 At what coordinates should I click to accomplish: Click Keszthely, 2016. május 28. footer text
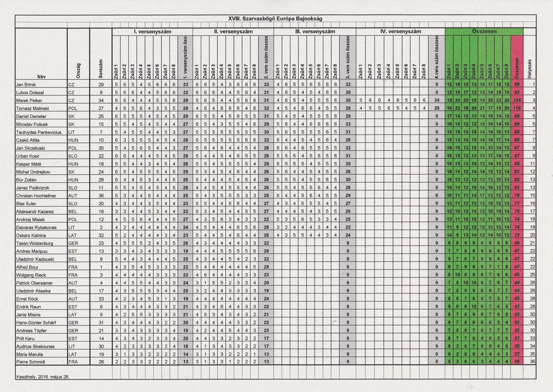[x=43, y=377]
